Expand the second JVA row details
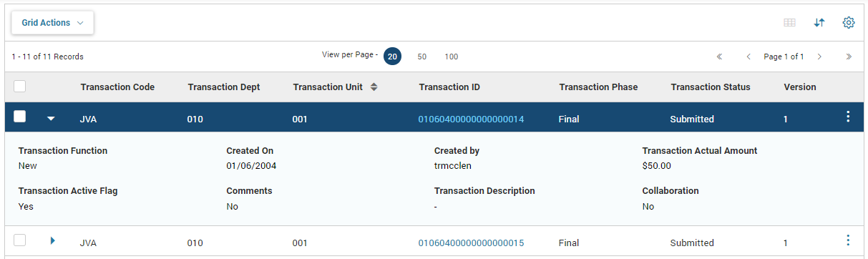Screen dimensions: 868x259 point(52,240)
